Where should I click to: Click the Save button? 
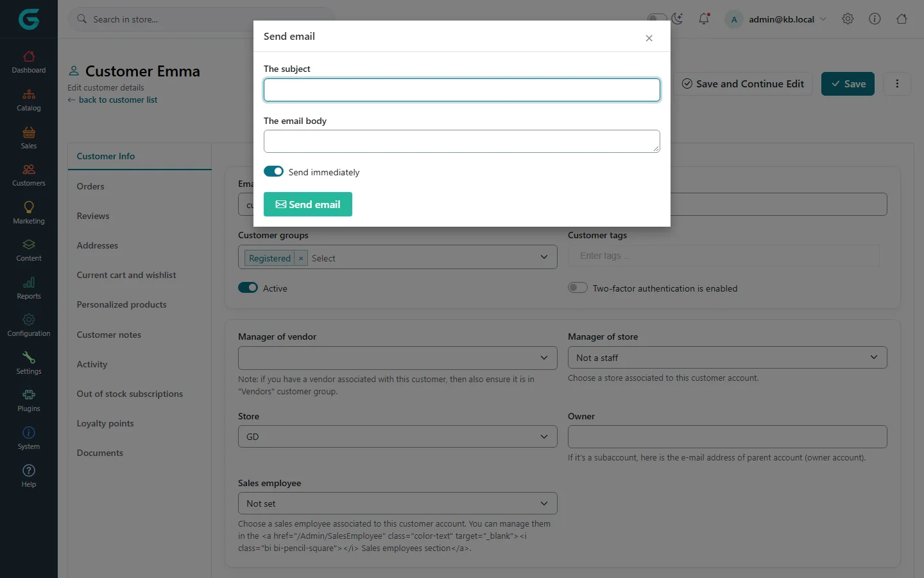(848, 83)
